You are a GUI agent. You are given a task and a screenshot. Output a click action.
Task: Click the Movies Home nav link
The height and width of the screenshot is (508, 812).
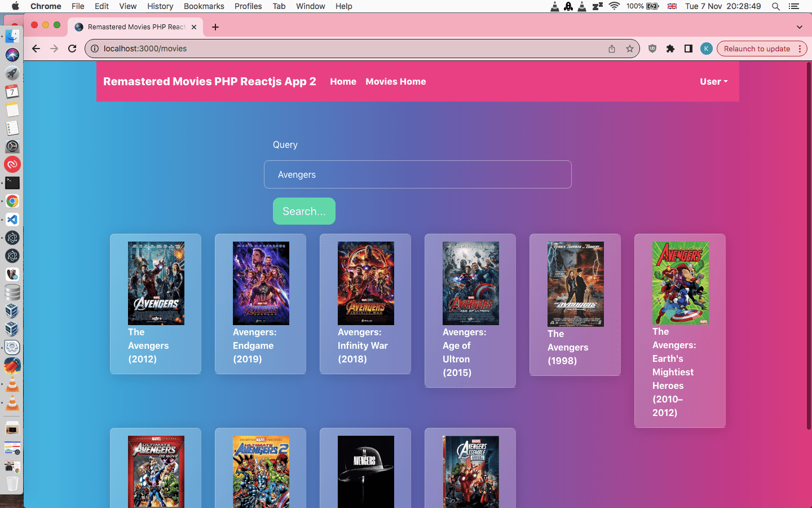(x=396, y=81)
